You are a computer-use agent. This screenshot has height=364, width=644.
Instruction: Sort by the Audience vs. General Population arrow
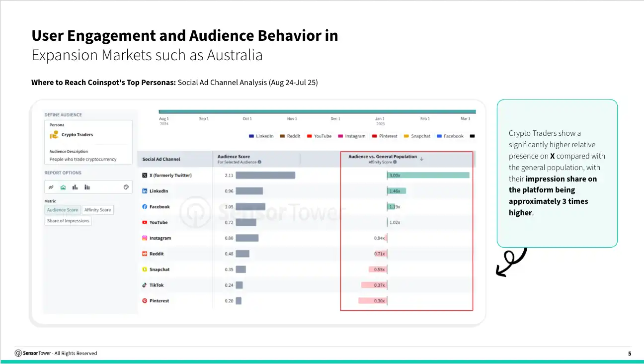click(x=422, y=159)
